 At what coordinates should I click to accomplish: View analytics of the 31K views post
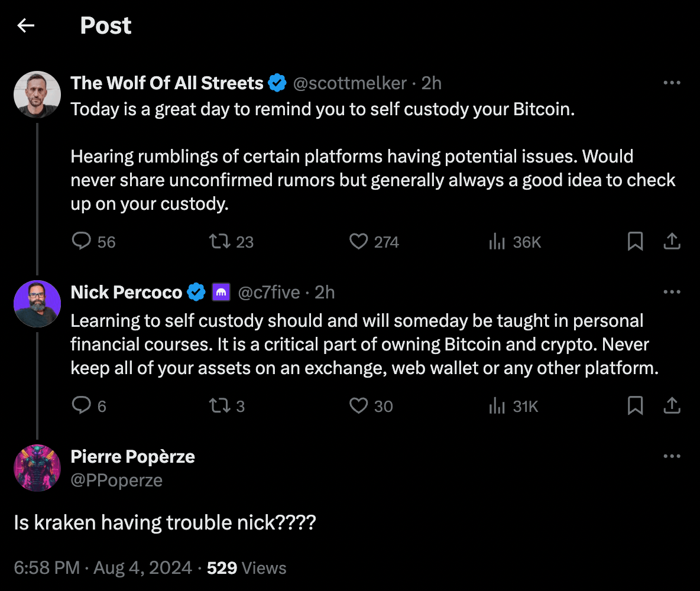pyautogui.click(x=495, y=406)
